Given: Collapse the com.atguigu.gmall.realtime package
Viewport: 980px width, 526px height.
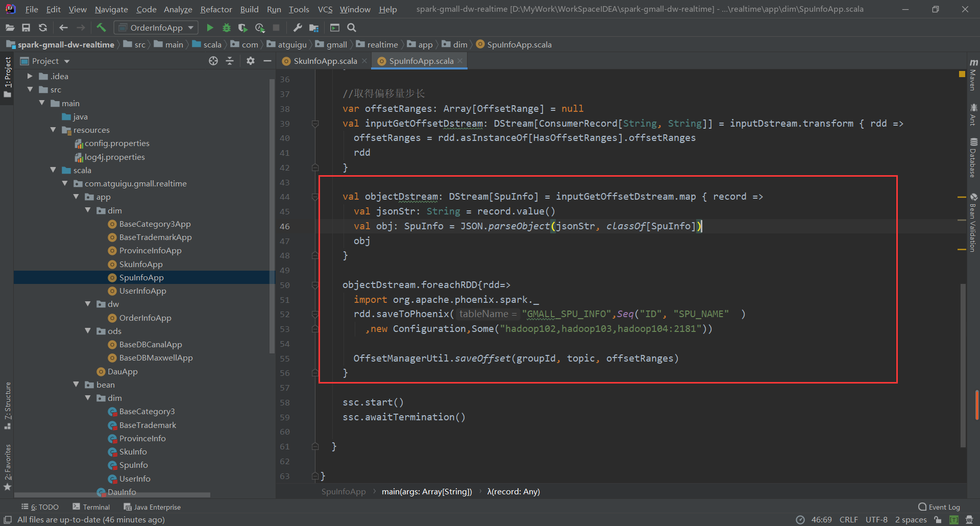Looking at the screenshot, I should pyautogui.click(x=65, y=183).
